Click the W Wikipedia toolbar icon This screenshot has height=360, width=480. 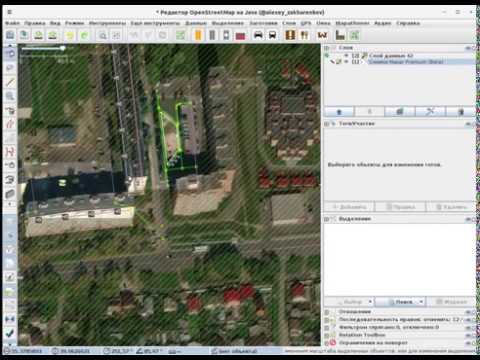click(322, 35)
